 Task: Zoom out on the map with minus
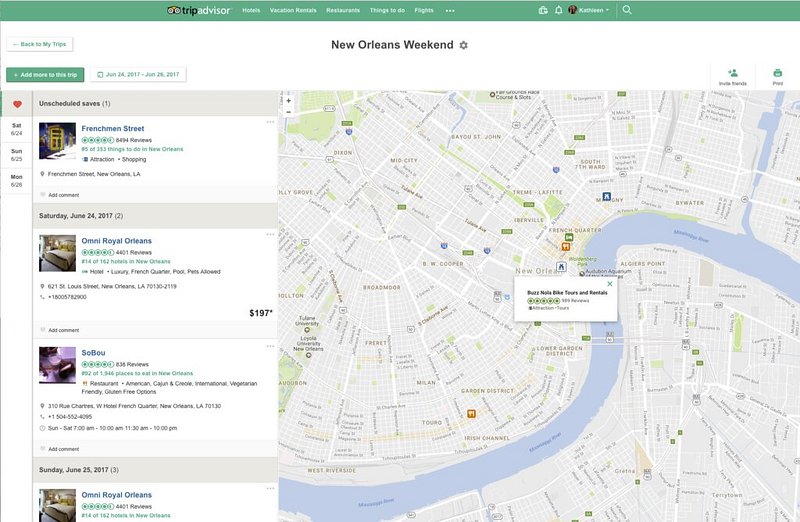point(289,112)
